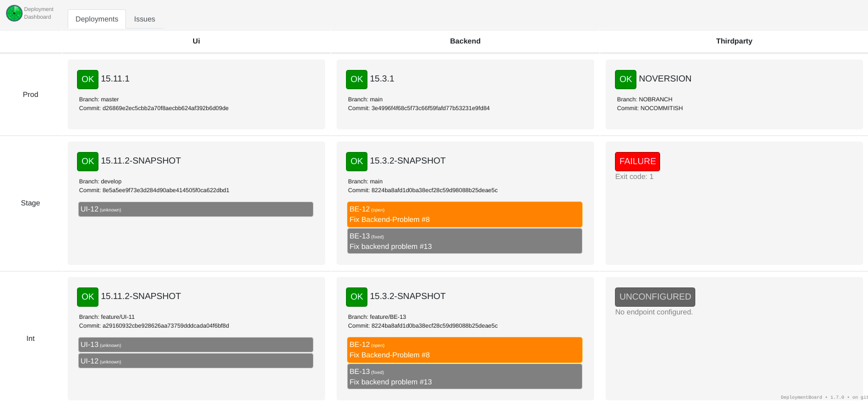This screenshot has width=868, height=402.
Task: Open orange BE-12 issue in Stage Backend
Action: click(x=465, y=214)
